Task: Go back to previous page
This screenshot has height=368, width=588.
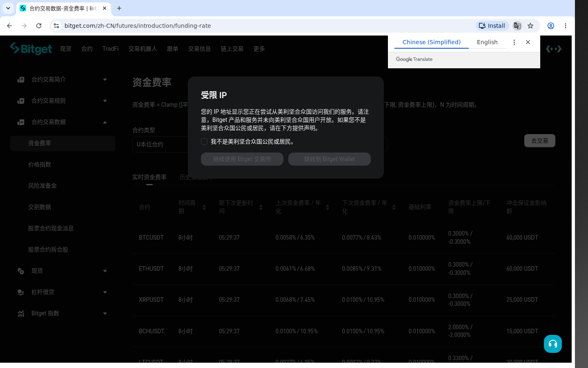Action: 9,26
